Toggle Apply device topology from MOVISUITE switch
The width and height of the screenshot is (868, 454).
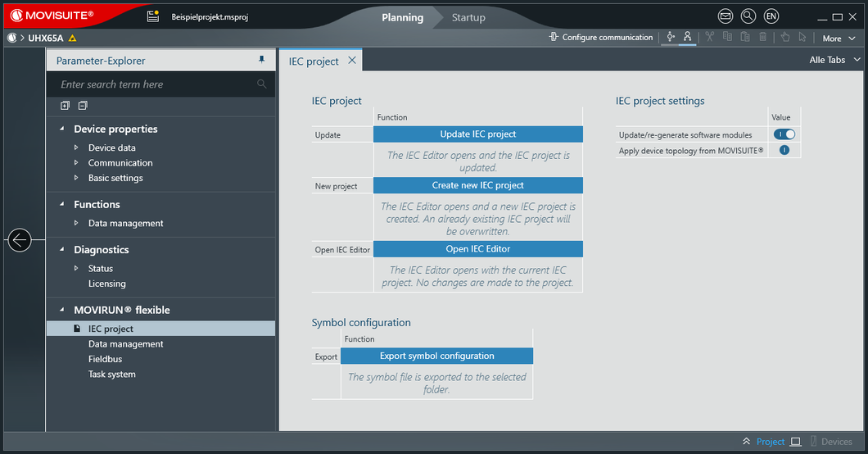784,150
